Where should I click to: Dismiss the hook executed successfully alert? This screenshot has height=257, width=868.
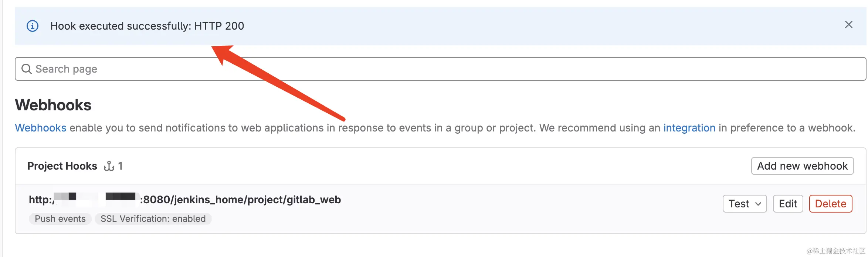(848, 25)
